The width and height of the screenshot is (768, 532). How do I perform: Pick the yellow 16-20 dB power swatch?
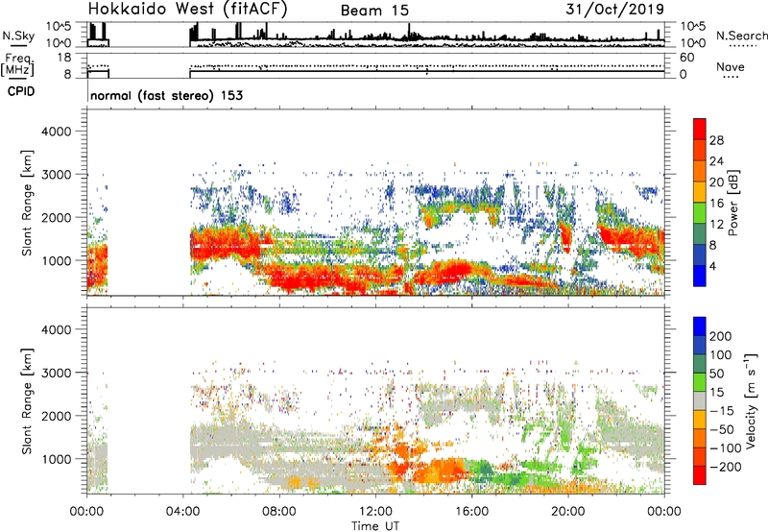700,191
